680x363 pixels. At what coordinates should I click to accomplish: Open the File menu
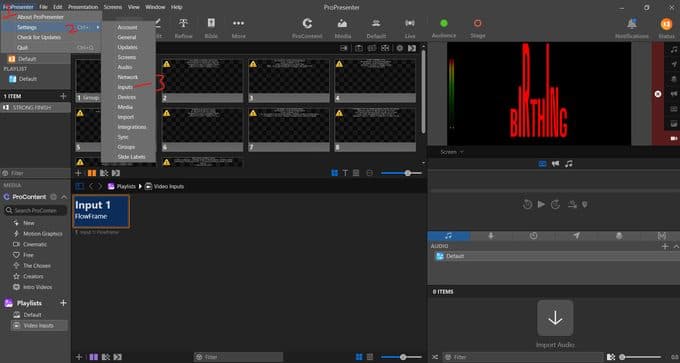click(43, 7)
